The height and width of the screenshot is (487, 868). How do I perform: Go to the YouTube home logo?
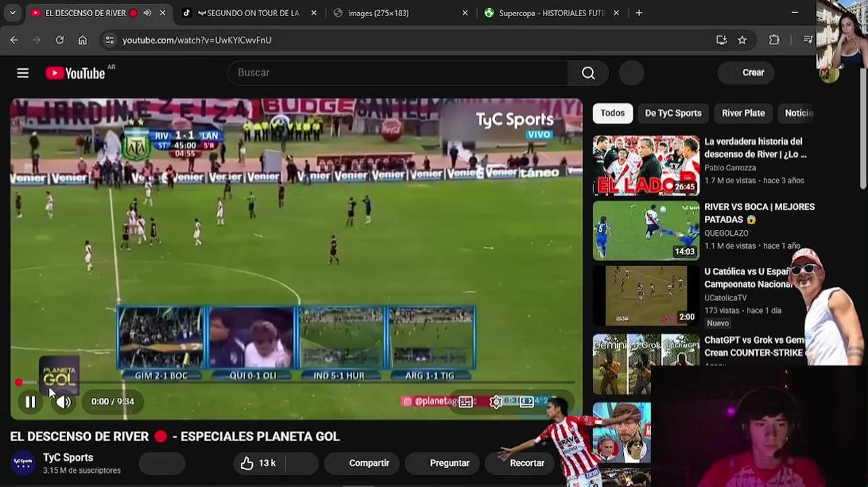pyautogui.click(x=75, y=73)
